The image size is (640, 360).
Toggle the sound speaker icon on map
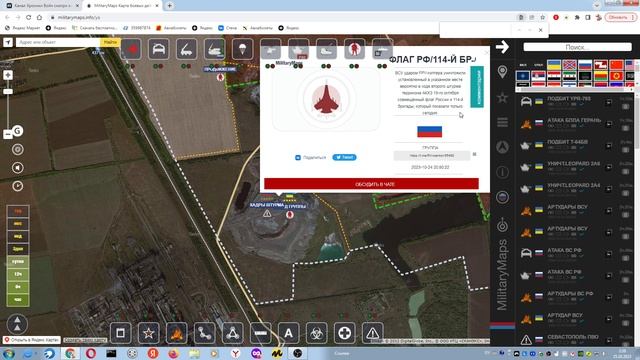click(x=18, y=168)
